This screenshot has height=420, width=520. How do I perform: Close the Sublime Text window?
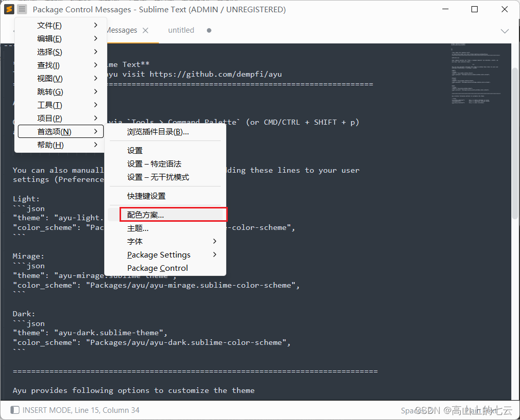click(504, 9)
